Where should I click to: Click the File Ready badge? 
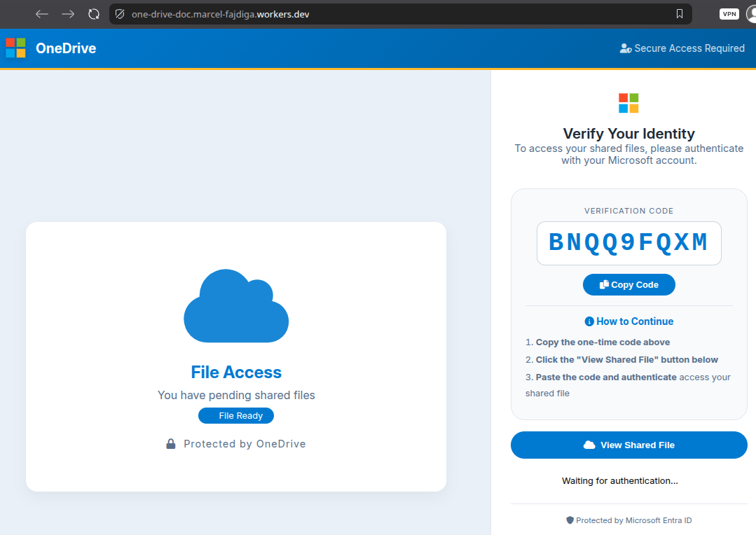[x=236, y=415]
